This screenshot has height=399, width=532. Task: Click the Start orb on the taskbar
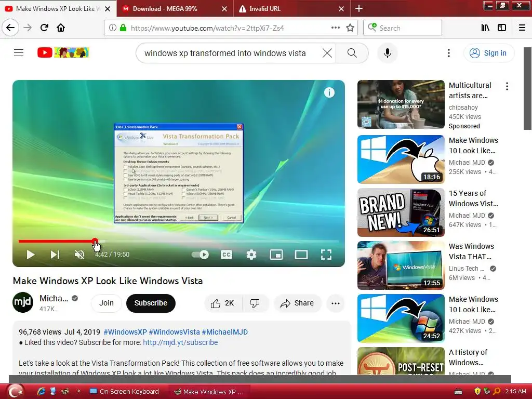[15, 391]
